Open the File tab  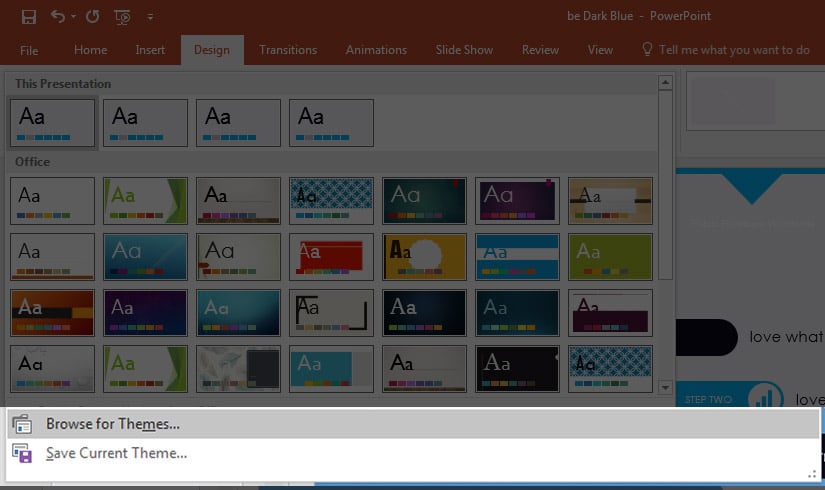(29, 50)
